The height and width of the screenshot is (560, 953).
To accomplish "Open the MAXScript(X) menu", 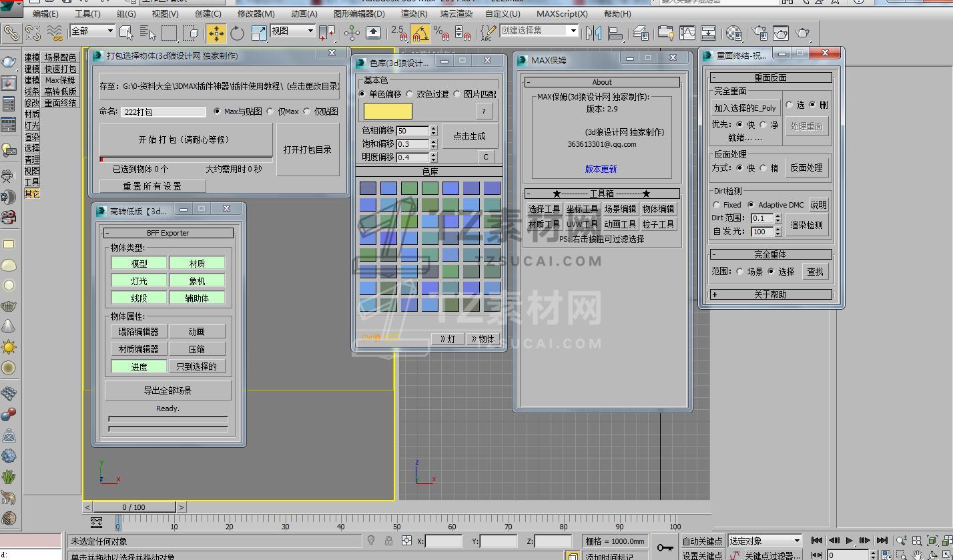I will [x=562, y=13].
